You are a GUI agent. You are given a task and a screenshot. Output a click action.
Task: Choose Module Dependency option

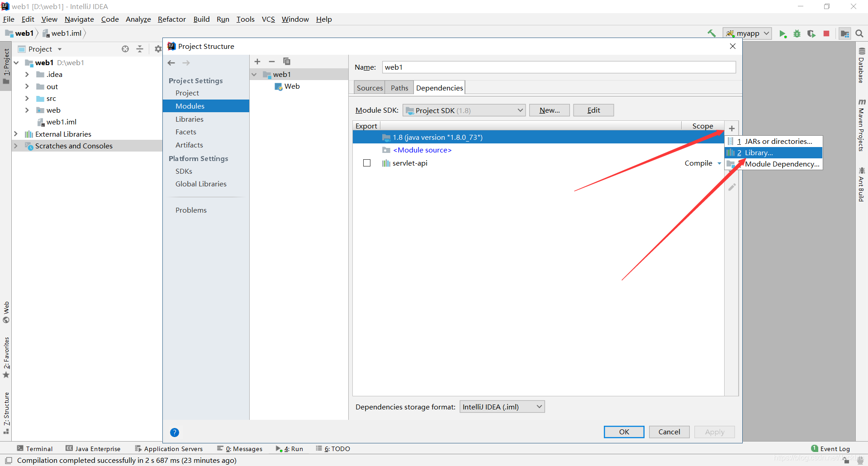click(x=773, y=164)
